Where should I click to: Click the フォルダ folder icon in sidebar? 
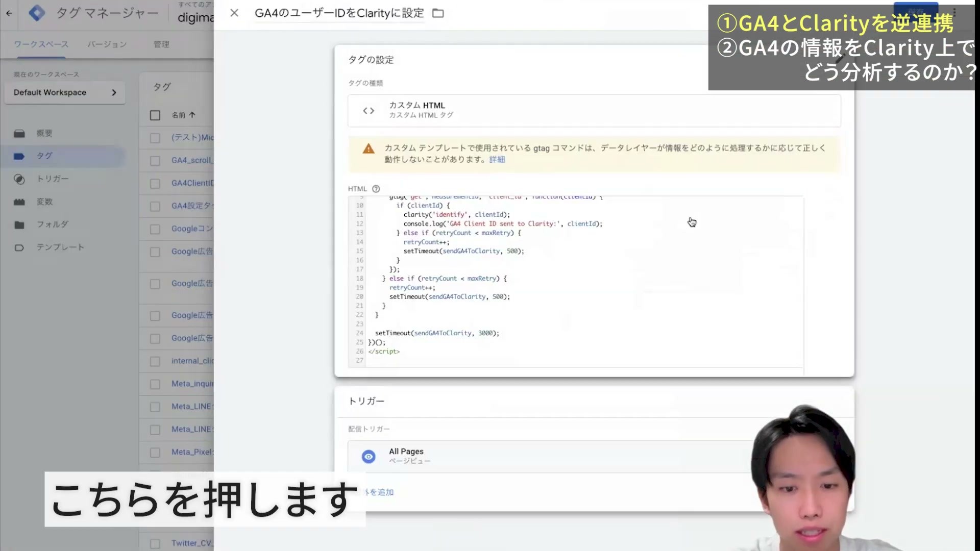(x=19, y=224)
